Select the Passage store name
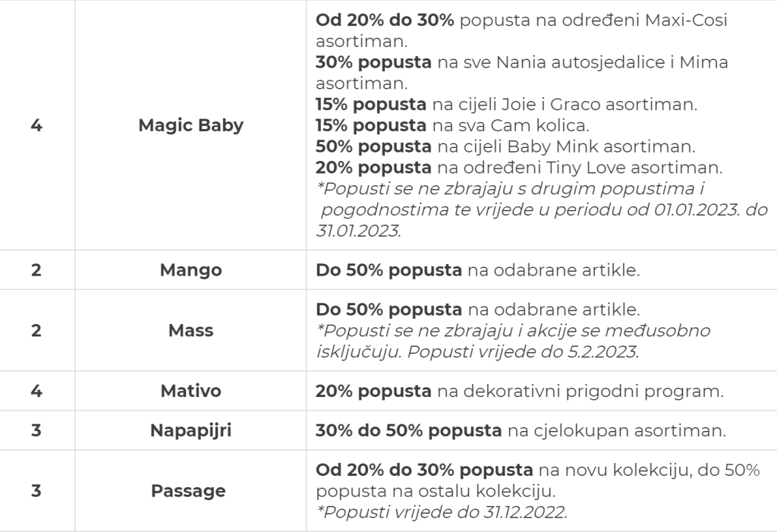777x532 pixels. click(x=188, y=491)
